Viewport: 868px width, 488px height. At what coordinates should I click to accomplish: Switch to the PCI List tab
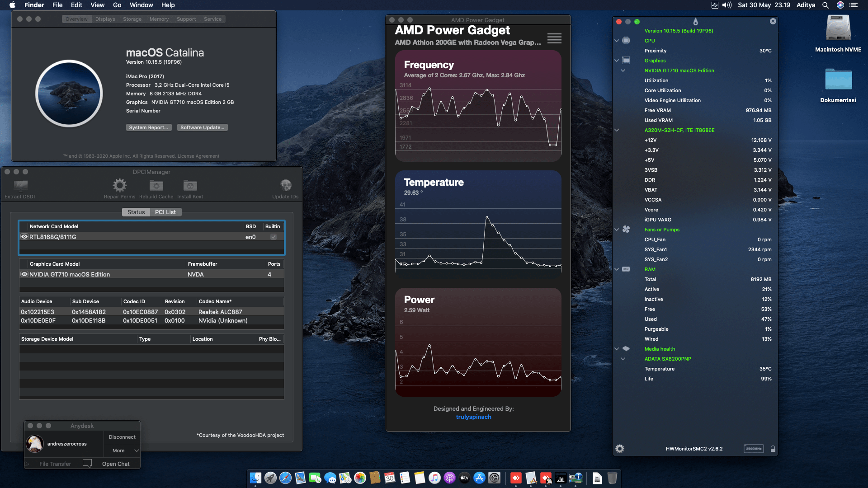165,212
